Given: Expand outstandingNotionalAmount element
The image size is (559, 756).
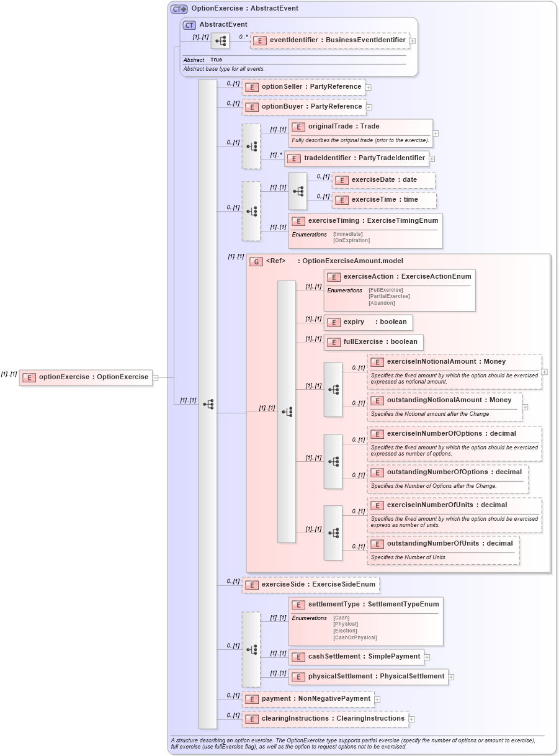Looking at the screenshot, I should click(525, 407).
